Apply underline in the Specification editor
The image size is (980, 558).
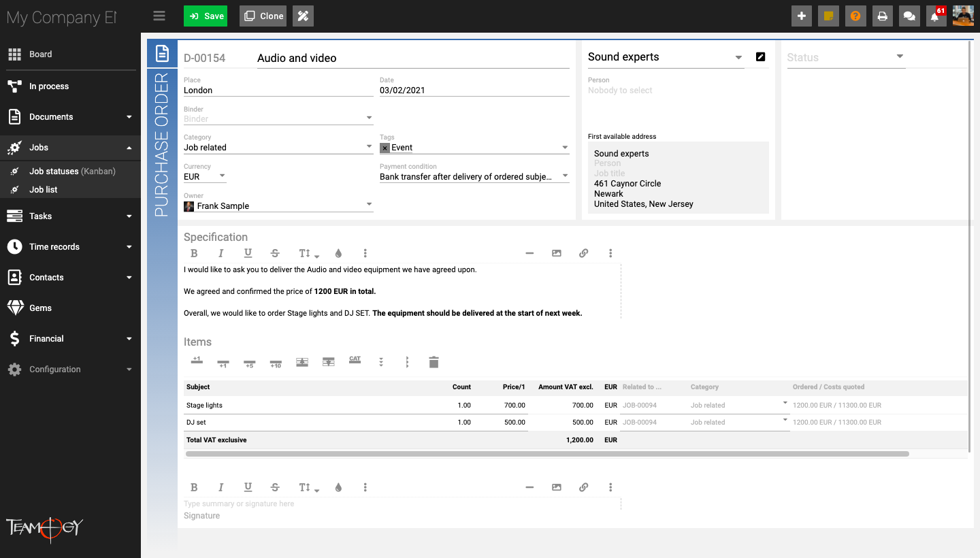point(248,253)
